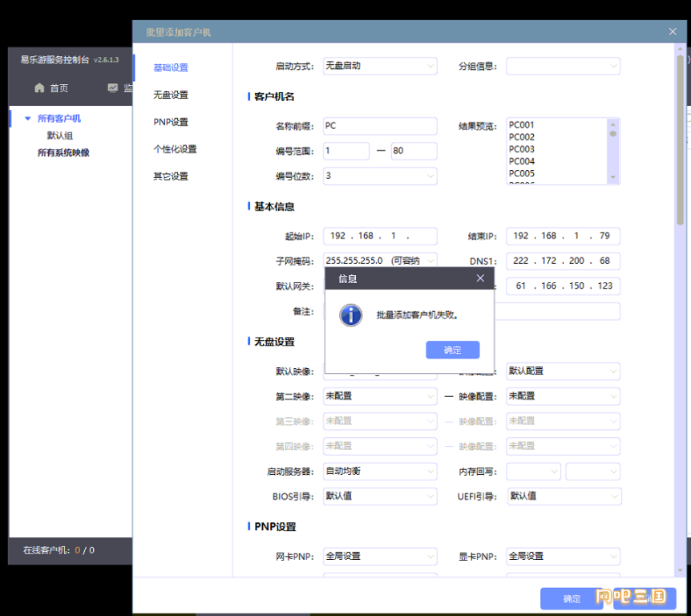691x616 pixels.
Task: Click up arrow of 结果预览 list scrollbar
Action: coord(613,124)
